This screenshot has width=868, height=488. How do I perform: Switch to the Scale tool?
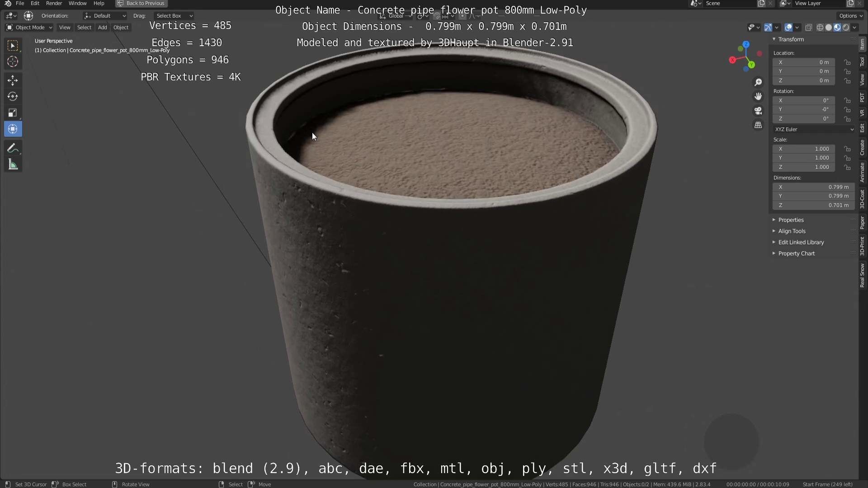tap(13, 113)
